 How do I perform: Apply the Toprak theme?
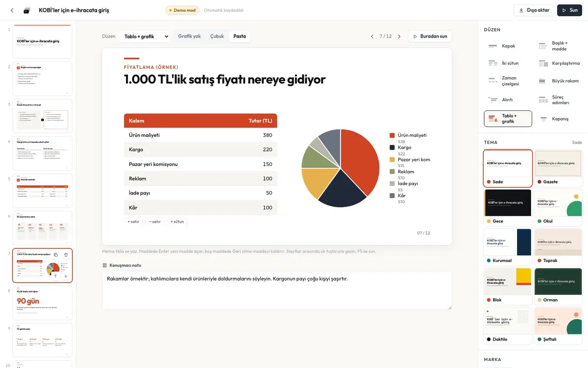(x=558, y=247)
